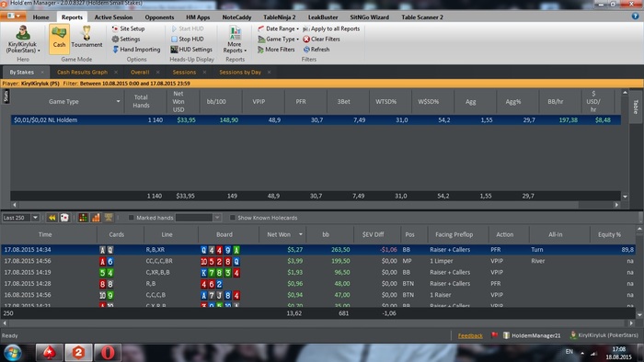Toggle the Marked hands checkbox
This screenshot has width=644, height=362.
pyautogui.click(x=131, y=218)
